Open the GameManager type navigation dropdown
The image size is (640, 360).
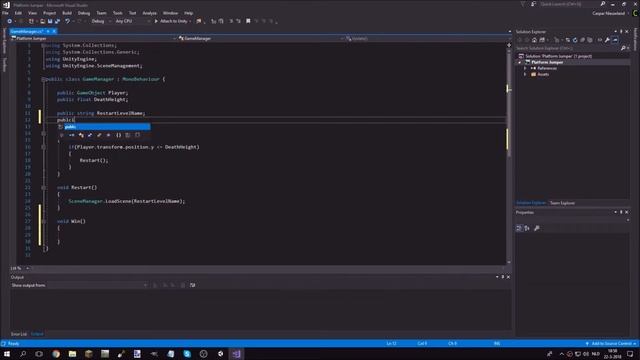point(261,38)
